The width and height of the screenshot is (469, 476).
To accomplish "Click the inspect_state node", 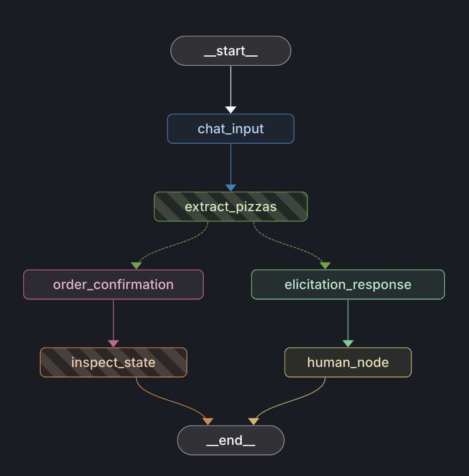I will click(113, 363).
